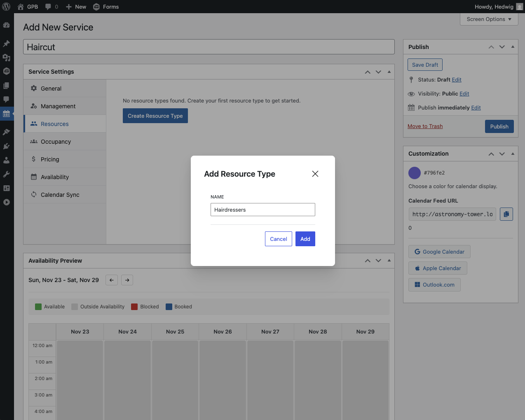
Task: Close the Add Resource Type dialog
Action: pyautogui.click(x=315, y=174)
